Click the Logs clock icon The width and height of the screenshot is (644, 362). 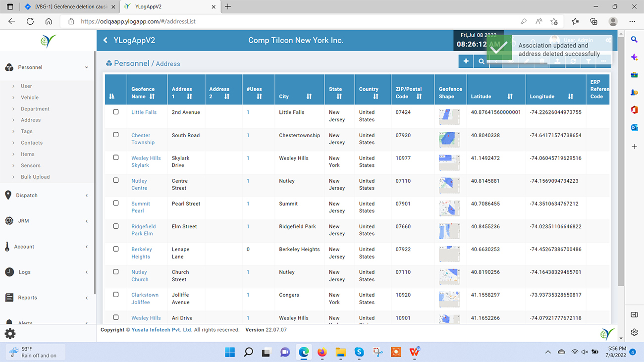[x=9, y=272]
